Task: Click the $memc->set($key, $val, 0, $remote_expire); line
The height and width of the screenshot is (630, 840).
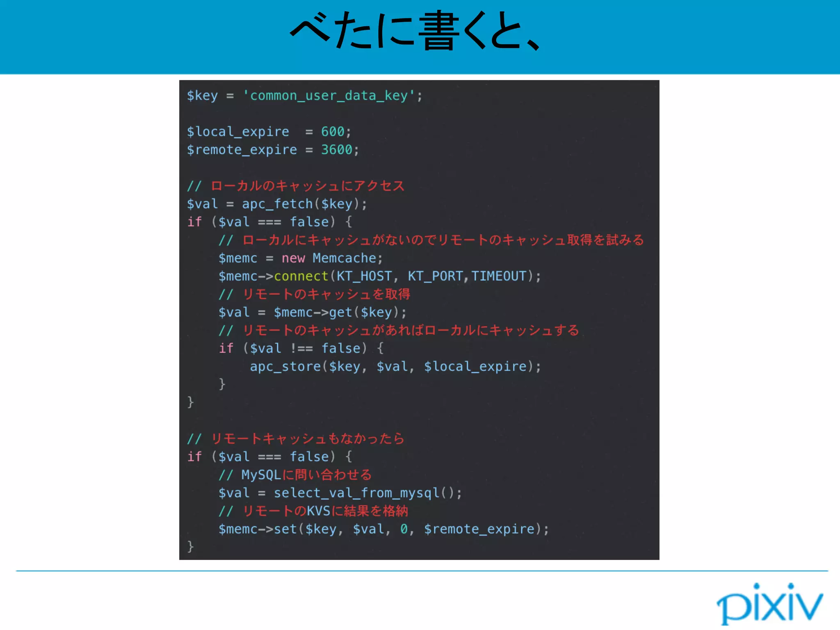Action: pos(383,529)
